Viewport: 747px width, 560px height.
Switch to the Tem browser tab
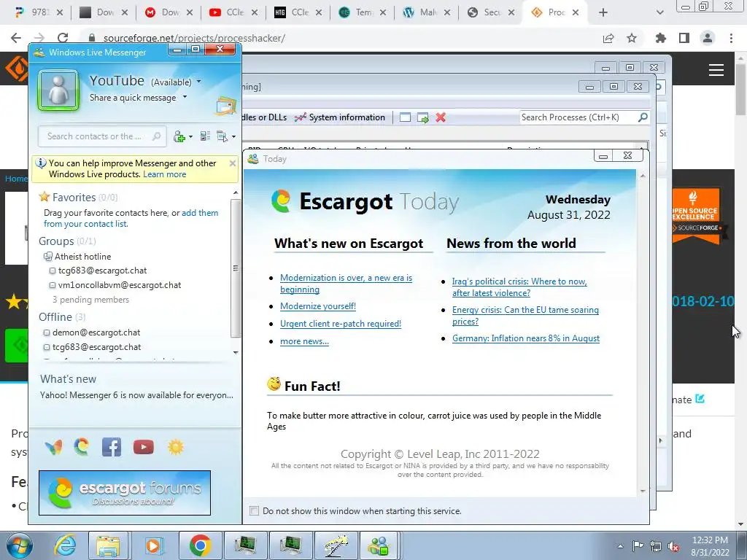tap(363, 13)
